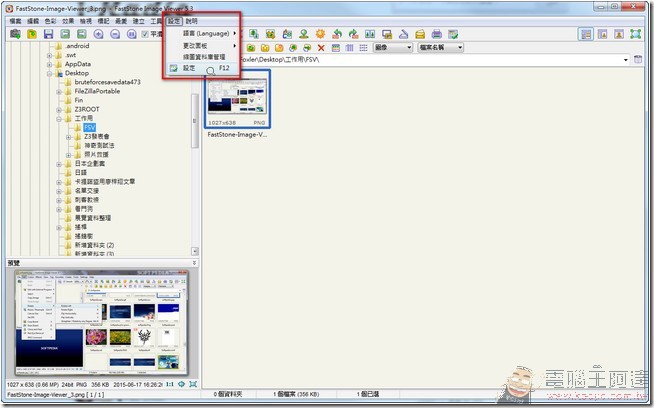This screenshot has width=654, height=408.
Task: Collapse the 工作用 folder node
Action: pyautogui.click(x=59, y=119)
